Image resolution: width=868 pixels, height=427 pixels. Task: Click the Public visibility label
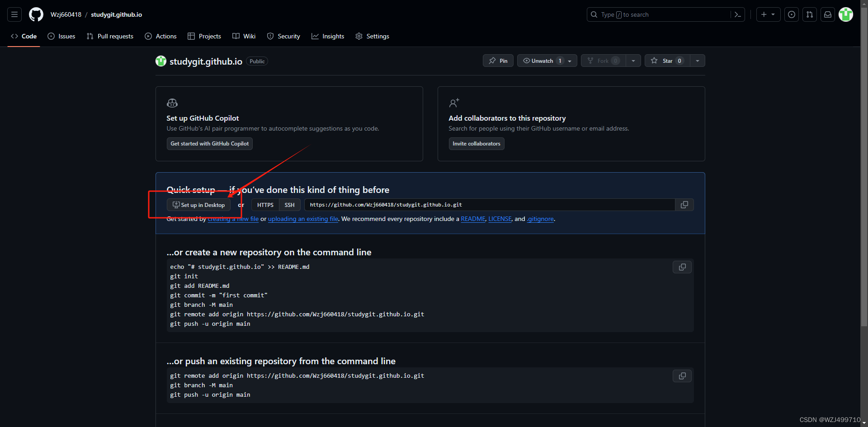(x=257, y=61)
